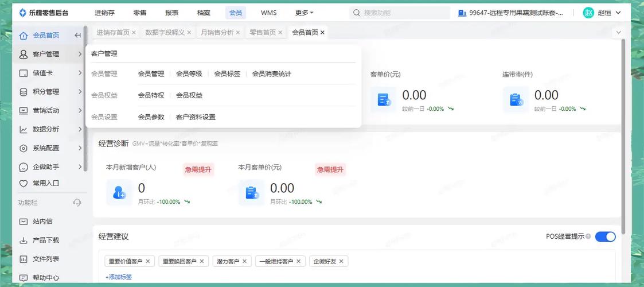Viewport: 644px width, 287px height.
Task: Select 客户资料设置 under 会员设置
Action: pyautogui.click(x=196, y=117)
